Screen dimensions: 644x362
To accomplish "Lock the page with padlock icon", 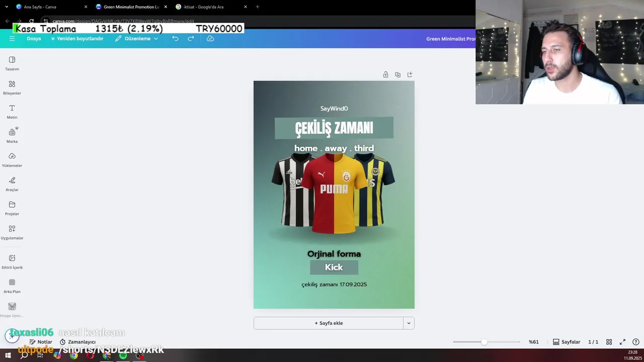I will (x=385, y=74).
